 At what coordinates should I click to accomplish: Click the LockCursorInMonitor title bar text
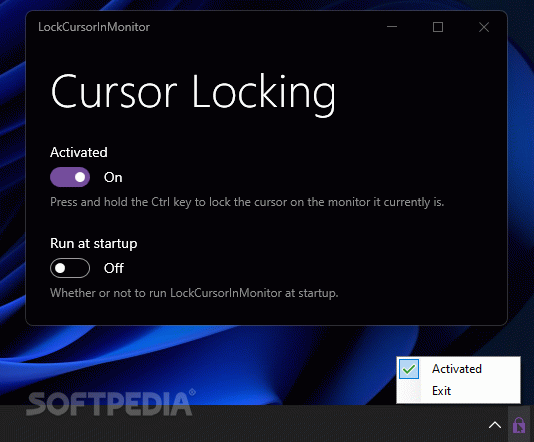(94, 27)
